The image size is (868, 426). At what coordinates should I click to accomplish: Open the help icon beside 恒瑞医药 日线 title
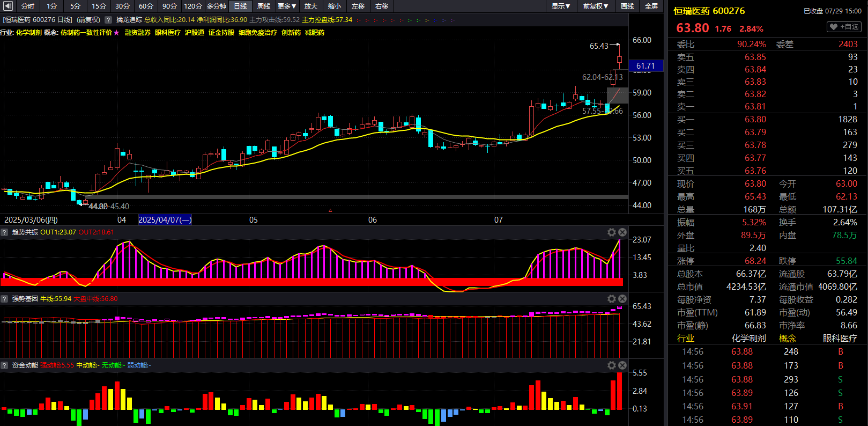tap(108, 20)
